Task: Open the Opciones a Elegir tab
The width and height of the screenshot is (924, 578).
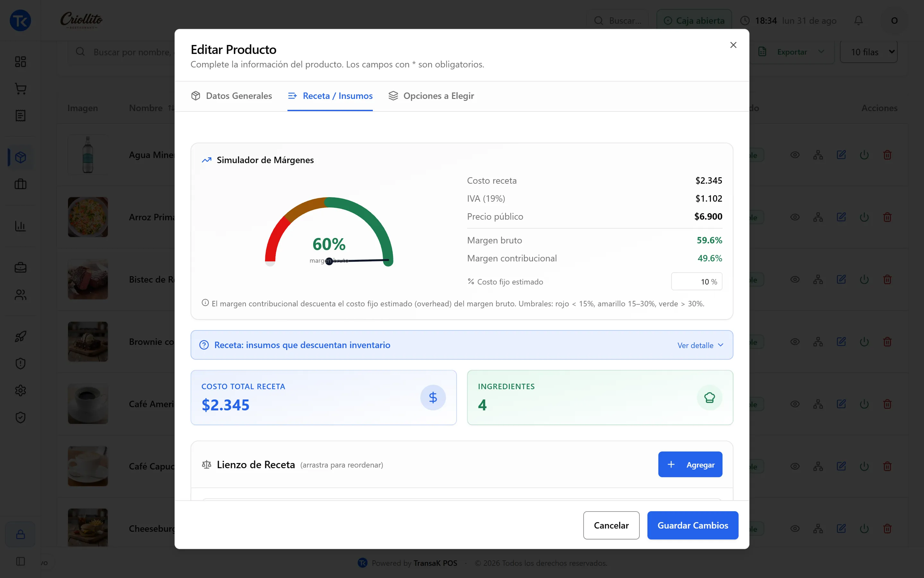Action: coord(431,96)
